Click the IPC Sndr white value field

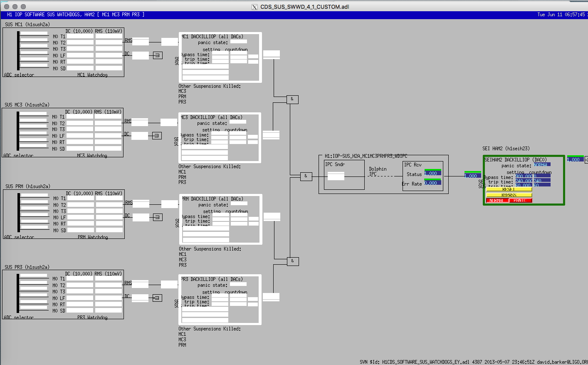tap(336, 176)
